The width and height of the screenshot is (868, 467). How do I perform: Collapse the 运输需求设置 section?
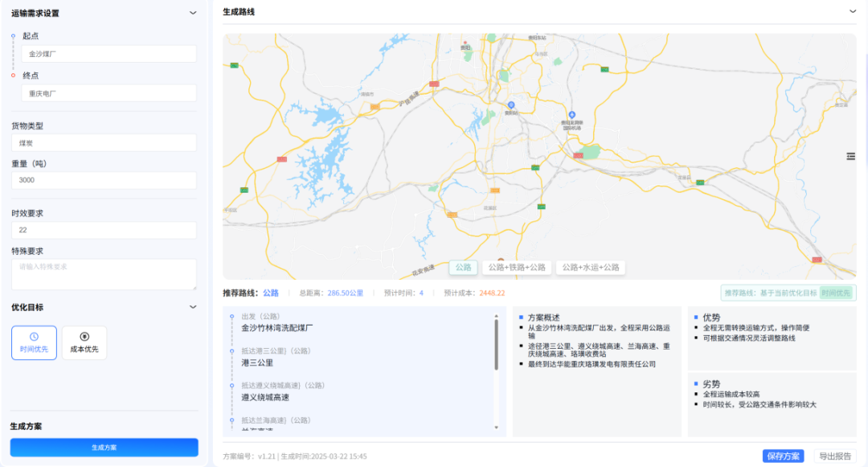pyautogui.click(x=192, y=13)
